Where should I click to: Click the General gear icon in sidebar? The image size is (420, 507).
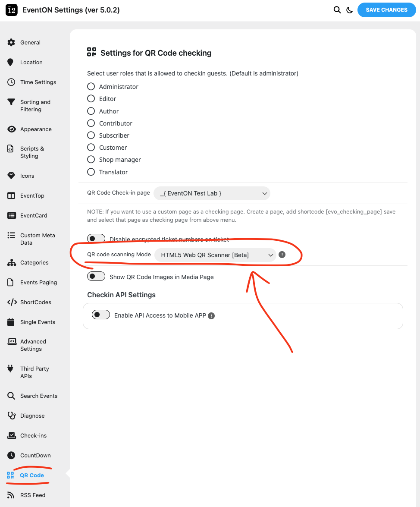pyautogui.click(x=11, y=42)
